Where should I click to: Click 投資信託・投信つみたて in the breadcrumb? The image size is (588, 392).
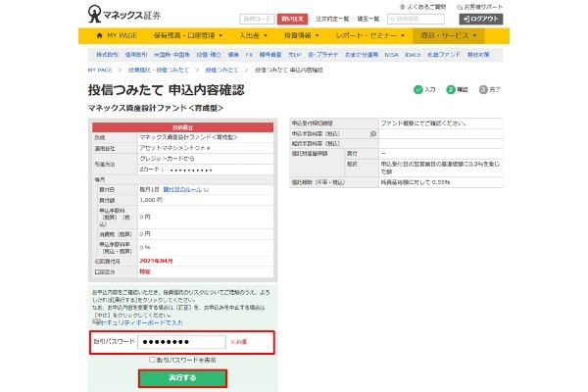pyautogui.click(x=159, y=71)
